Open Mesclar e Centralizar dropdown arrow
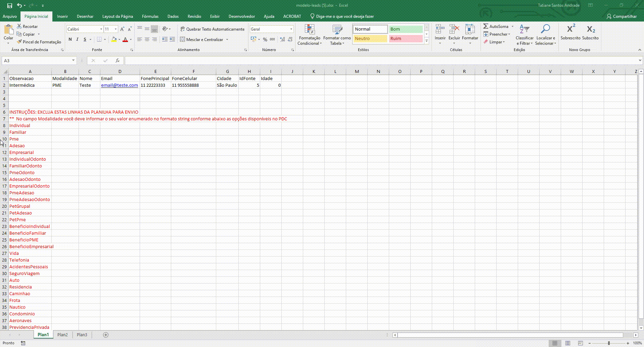Viewport: 644px width, 347px height. click(227, 39)
